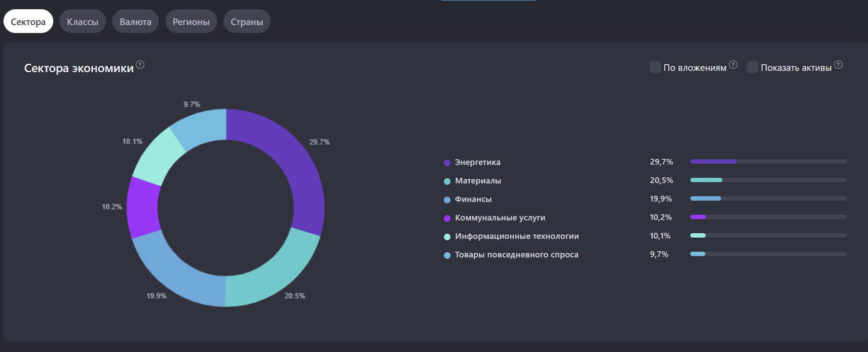Image resolution: width=868 pixels, height=352 pixels.
Task: Select the Материалы legend entry
Action: [478, 181]
